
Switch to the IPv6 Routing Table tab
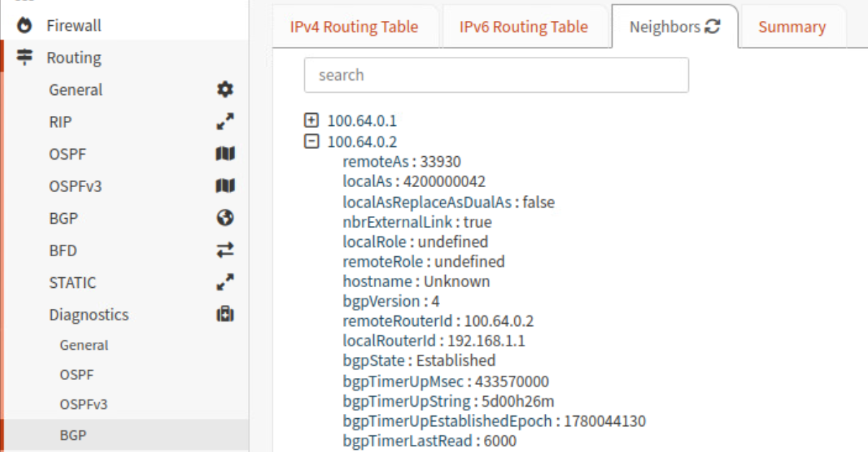[524, 27]
